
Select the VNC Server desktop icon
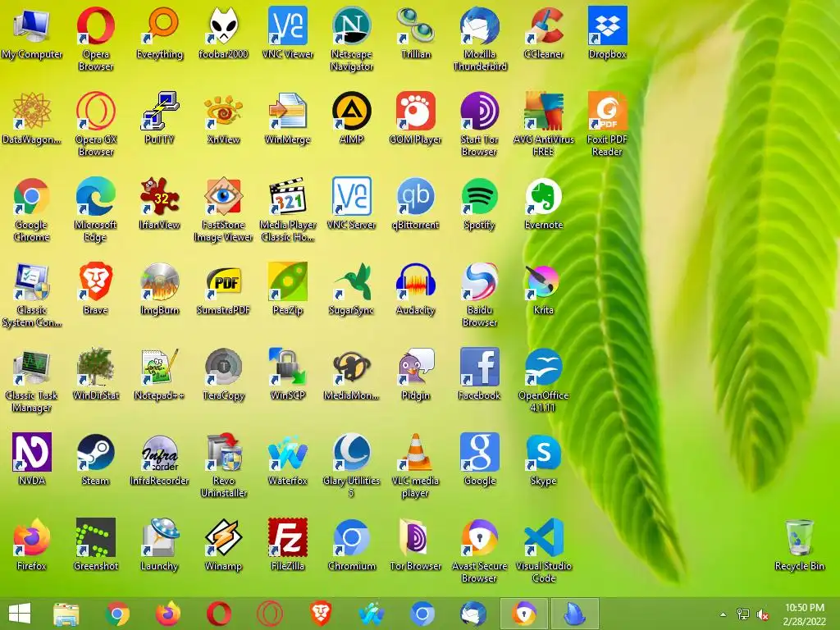pyautogui.click(x=351, y=203)
